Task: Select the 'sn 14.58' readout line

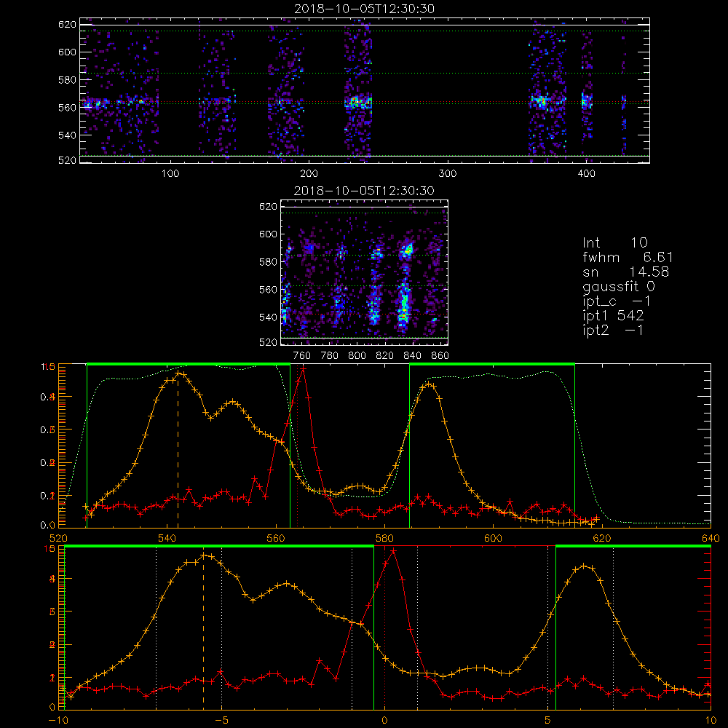Action: point(626,272)
